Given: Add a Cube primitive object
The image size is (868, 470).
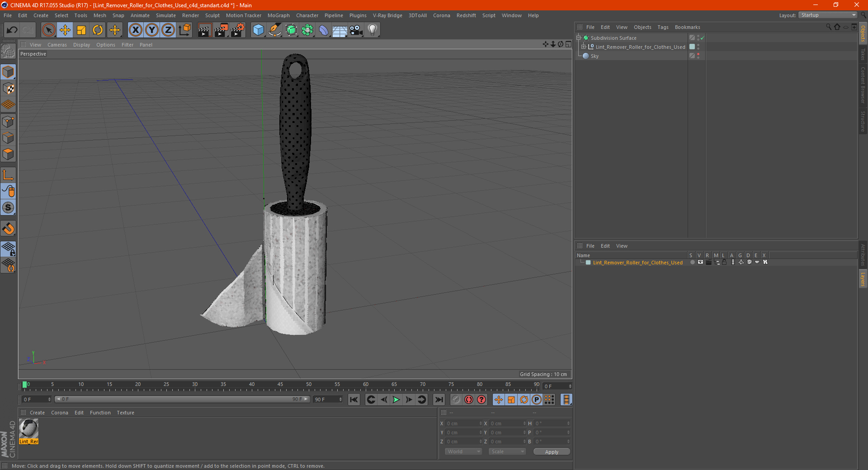Looking at the screenshot, I should (258, 30).
